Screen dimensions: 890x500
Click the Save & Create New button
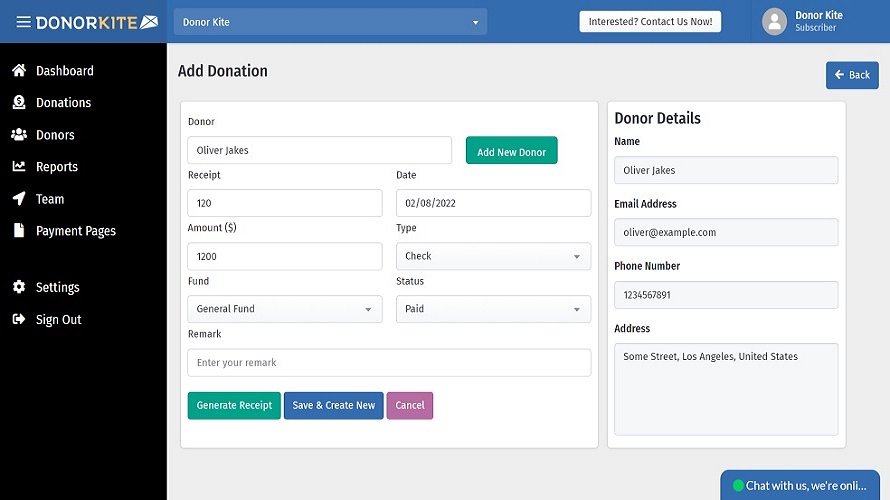(x=334, y=406)
